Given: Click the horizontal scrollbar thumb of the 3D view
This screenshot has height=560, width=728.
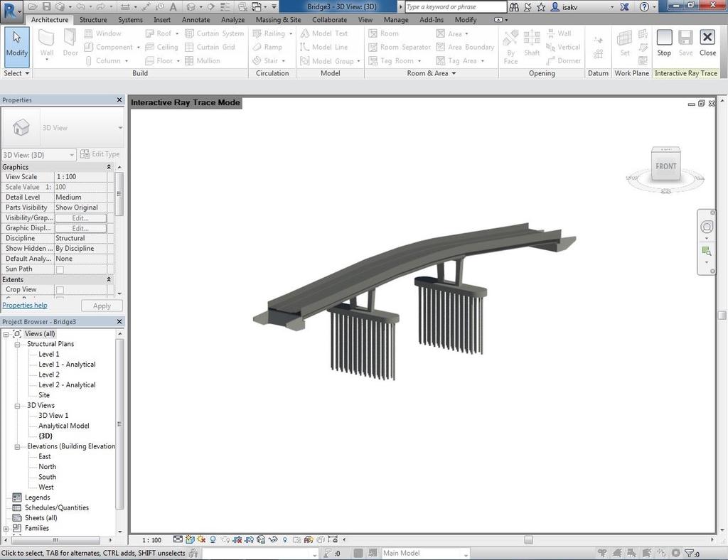Looking at the screenshot, I should pyautogui.click(x=528, y=540).
